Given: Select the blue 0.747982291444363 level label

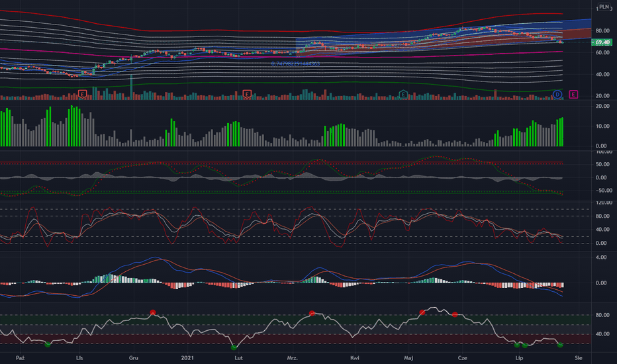Looking at the screenshot, I should tap(295, 64).
